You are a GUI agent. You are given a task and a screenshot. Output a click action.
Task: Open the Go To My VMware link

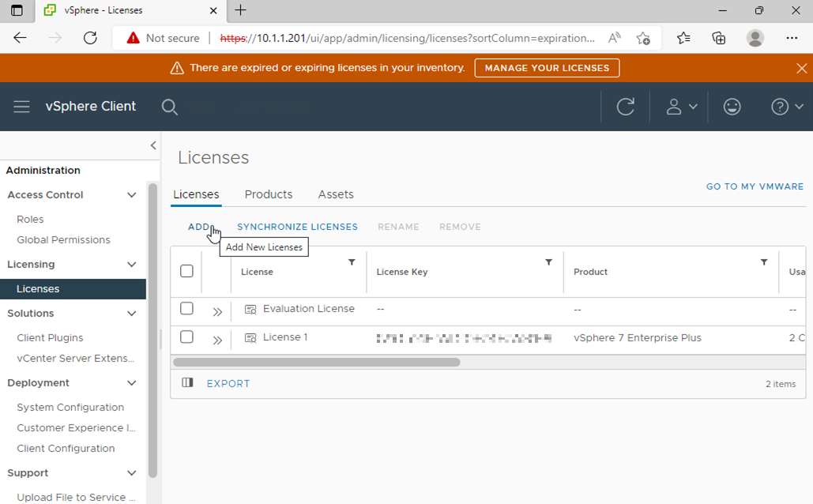(x=755, y=186)
